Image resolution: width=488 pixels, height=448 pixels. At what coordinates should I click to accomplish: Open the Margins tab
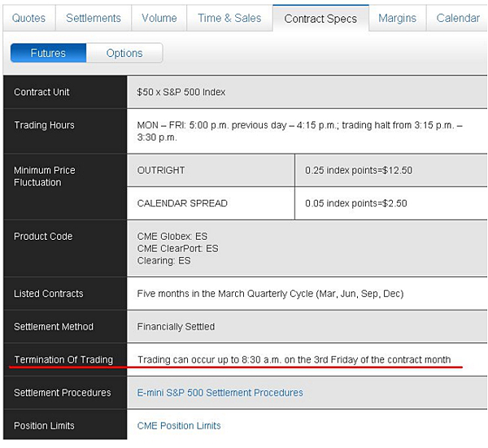398,18
